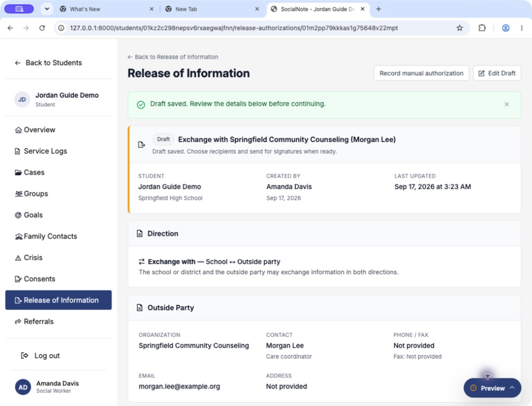Click the Direction section document icon
Screen dimensions: 532x406
(140, 234)
